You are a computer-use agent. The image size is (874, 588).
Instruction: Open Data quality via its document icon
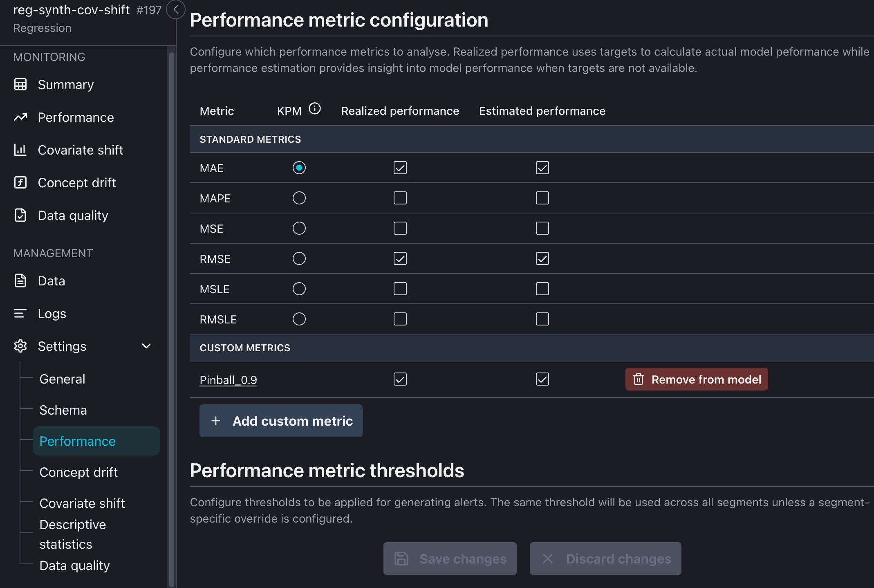coord(21,215)
